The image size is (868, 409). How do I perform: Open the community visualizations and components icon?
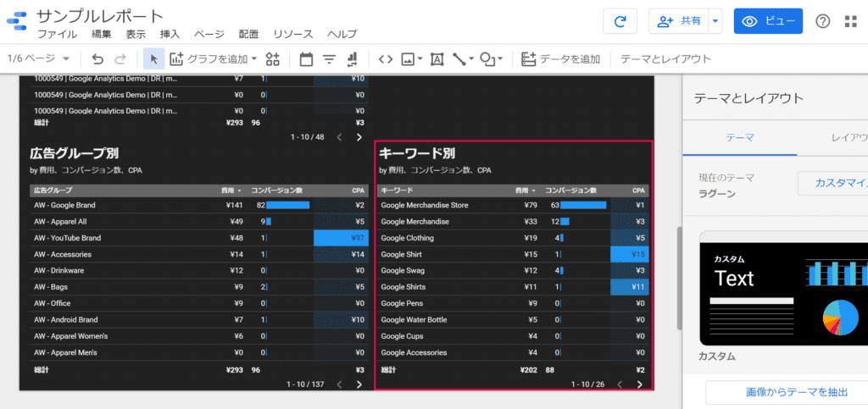coord(273,59)
